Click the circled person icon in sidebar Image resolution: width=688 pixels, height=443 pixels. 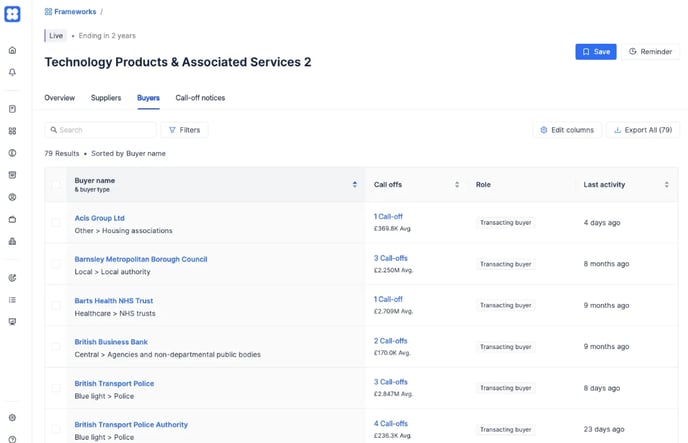[12, 197]
